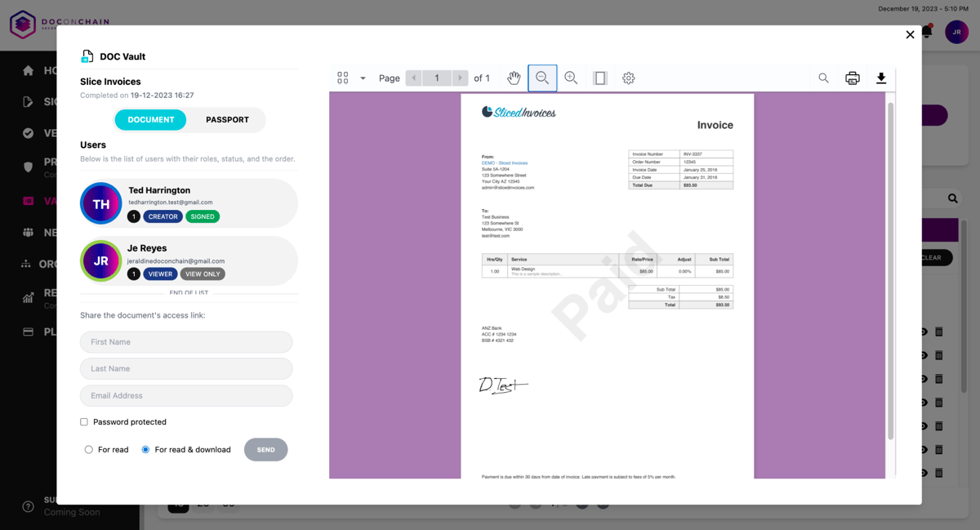The image size is (980, 530).
Task: Zoom in using the magnifier plus icon
Action: [x=571, y=78]
